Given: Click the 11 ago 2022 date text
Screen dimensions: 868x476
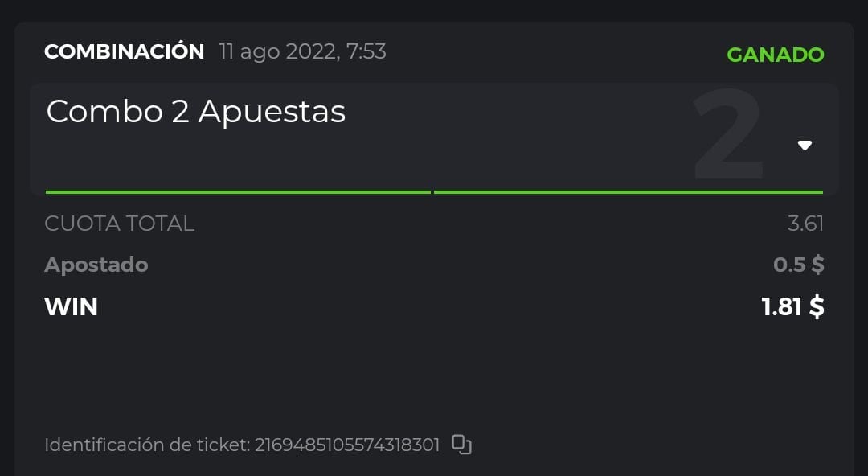Looking at the screenshot, I should [x=302, y=52].
